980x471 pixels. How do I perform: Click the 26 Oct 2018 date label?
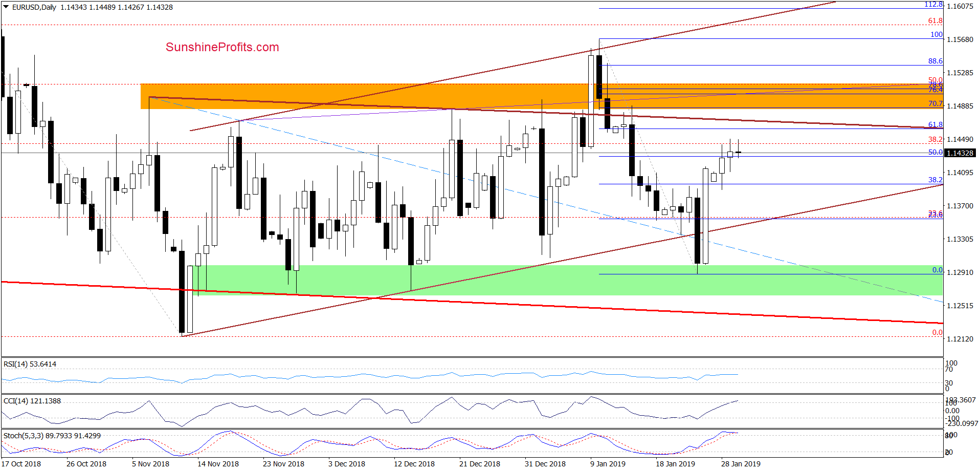pyautogui.click(x=86, y=464)
